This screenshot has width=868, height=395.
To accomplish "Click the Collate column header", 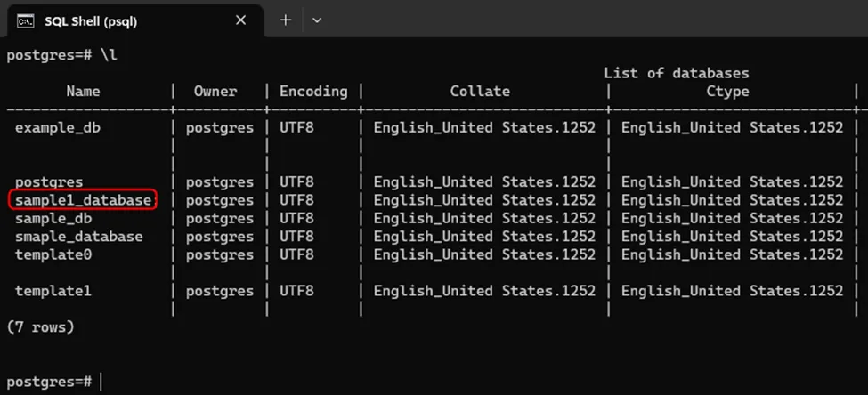I will coord(480,91).
